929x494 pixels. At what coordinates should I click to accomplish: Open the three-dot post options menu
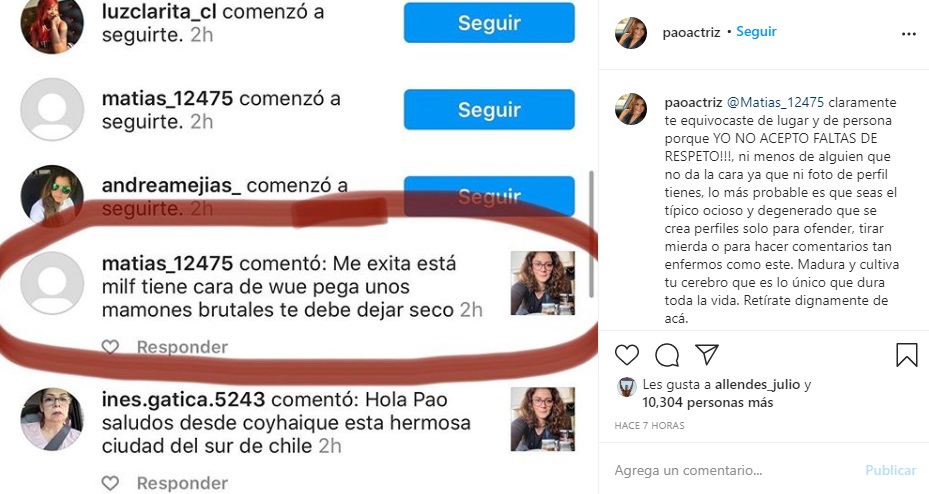pyautogui.click(x=908, y=34)
